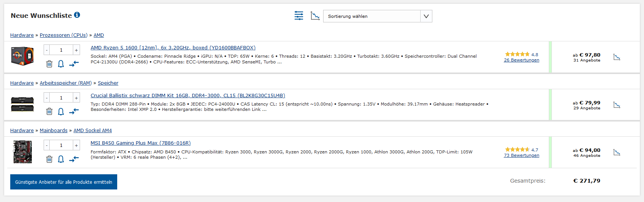Click the move arrows icon for Crucial Ballistix

[x=74, y=111]
